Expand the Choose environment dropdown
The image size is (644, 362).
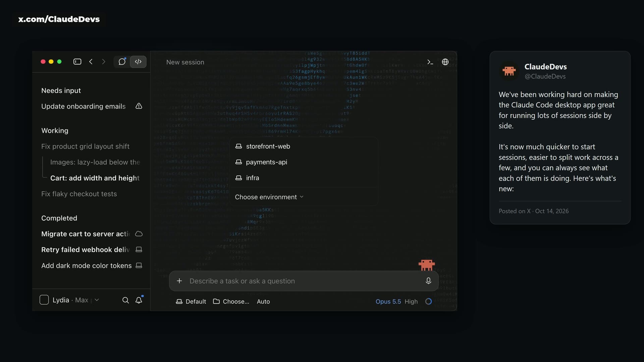[269, 197]
